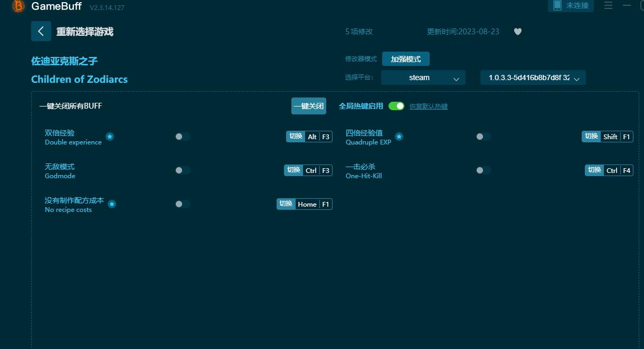Enable Quadruple EXP switch
This screenshot has height=349, width=644.
(484, 137)
